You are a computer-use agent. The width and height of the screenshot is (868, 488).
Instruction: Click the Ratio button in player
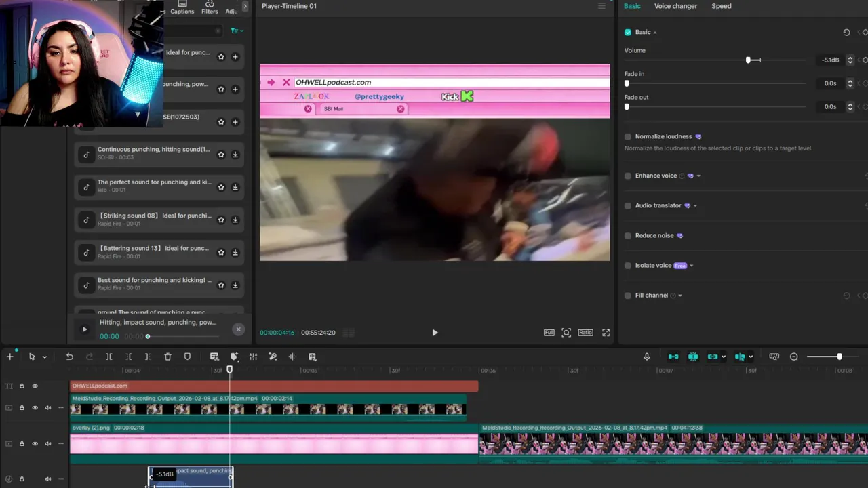585,333
